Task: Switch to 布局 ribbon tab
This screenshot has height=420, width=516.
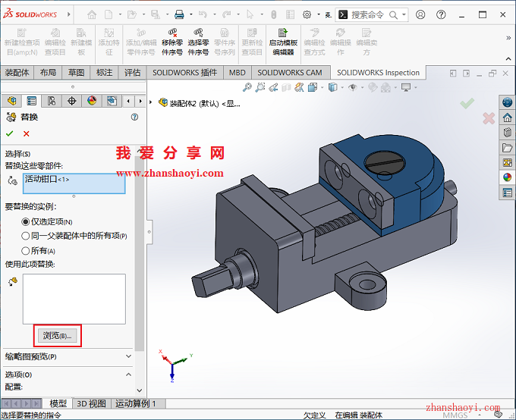Action: (x=48, y=72)
